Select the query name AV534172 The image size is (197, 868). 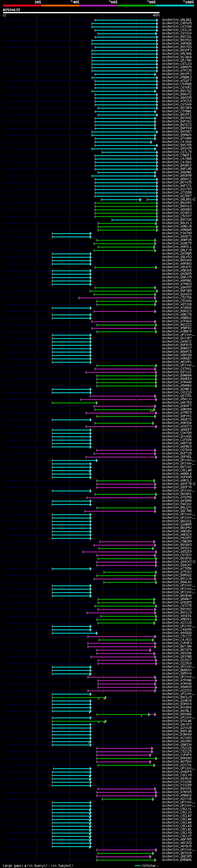point(11,10)
